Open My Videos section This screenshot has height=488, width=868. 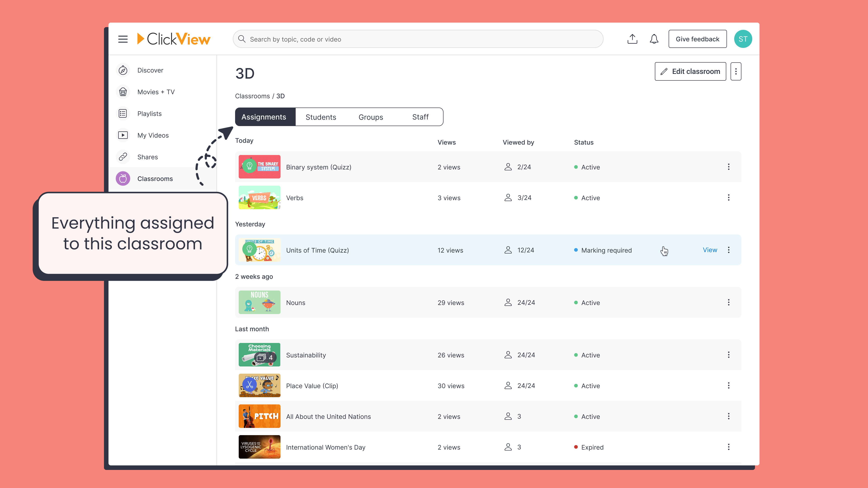point(153,135)
